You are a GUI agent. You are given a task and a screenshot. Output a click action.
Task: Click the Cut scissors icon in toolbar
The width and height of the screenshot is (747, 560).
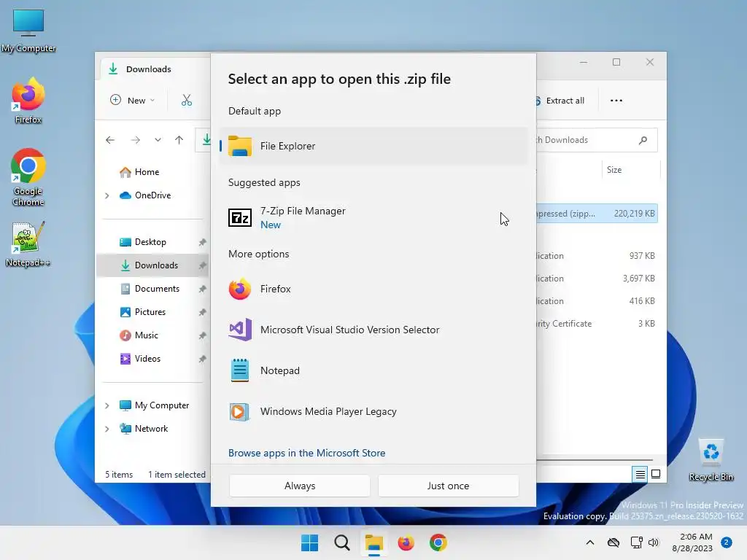click(187, 101)
